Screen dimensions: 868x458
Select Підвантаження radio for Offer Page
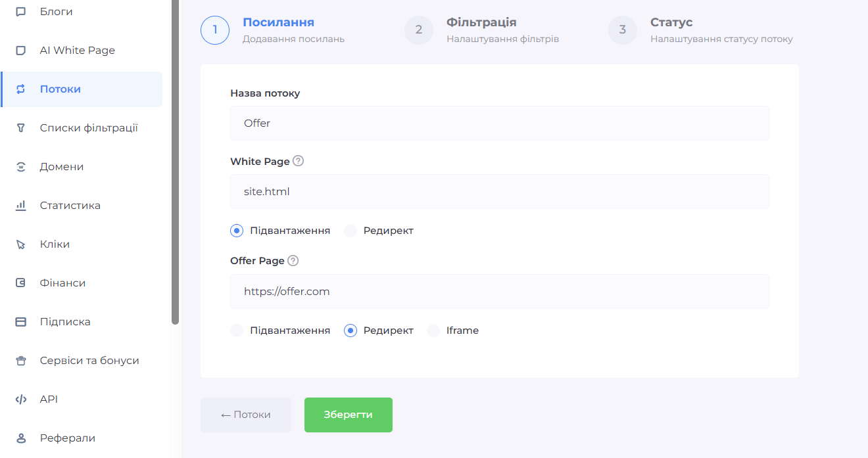(237, 331)
